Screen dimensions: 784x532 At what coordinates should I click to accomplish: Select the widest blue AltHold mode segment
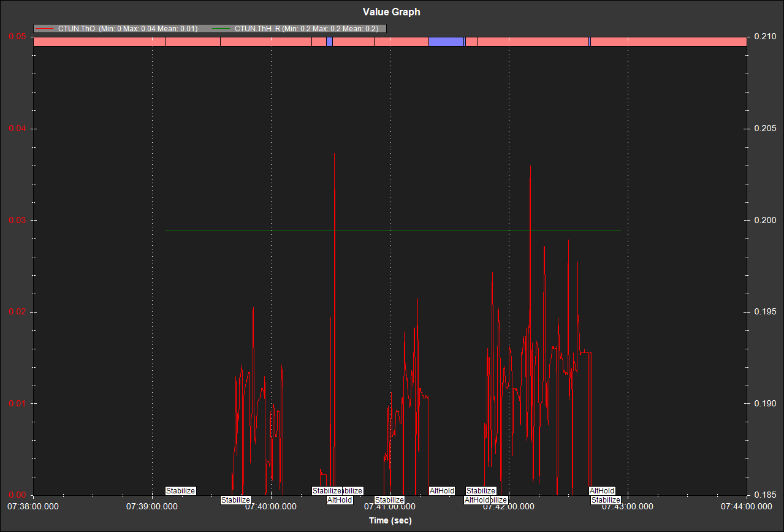coord(446,42)
